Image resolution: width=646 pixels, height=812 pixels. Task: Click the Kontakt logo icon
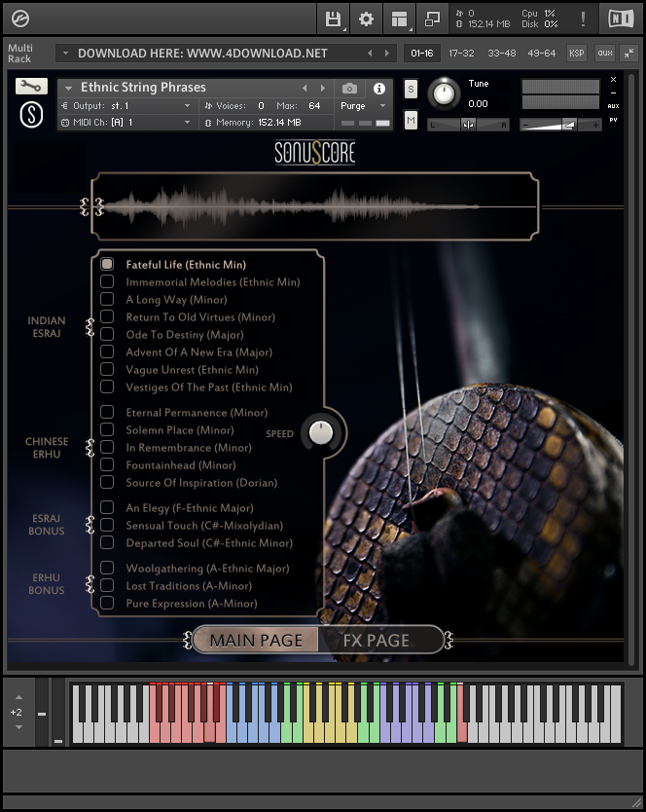(x=20, y=18)
